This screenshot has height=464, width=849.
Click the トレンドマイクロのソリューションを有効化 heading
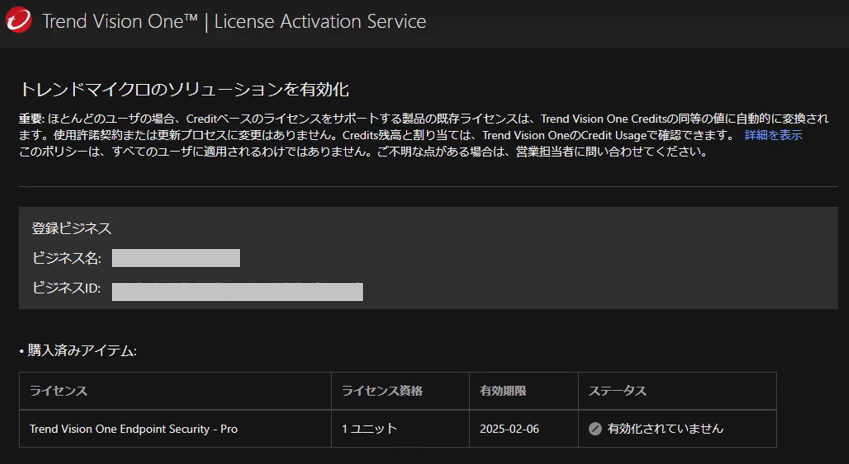coord(184,90)
